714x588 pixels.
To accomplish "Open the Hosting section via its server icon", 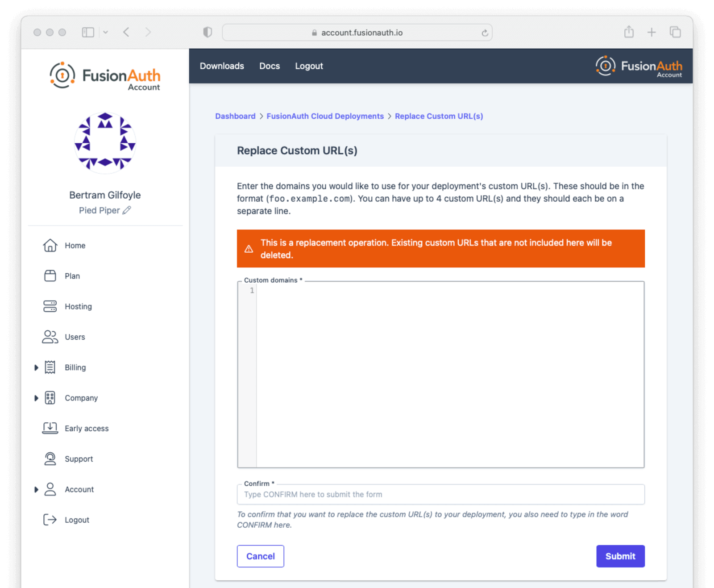I will tap(50, 306).
